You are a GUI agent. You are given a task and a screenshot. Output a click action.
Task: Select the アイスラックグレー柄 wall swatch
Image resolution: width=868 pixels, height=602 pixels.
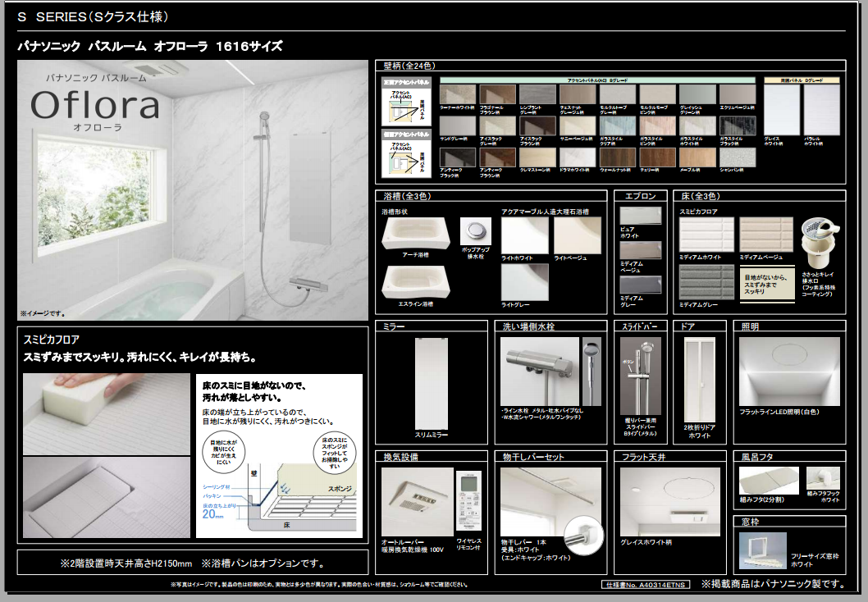tap(498, 125)
